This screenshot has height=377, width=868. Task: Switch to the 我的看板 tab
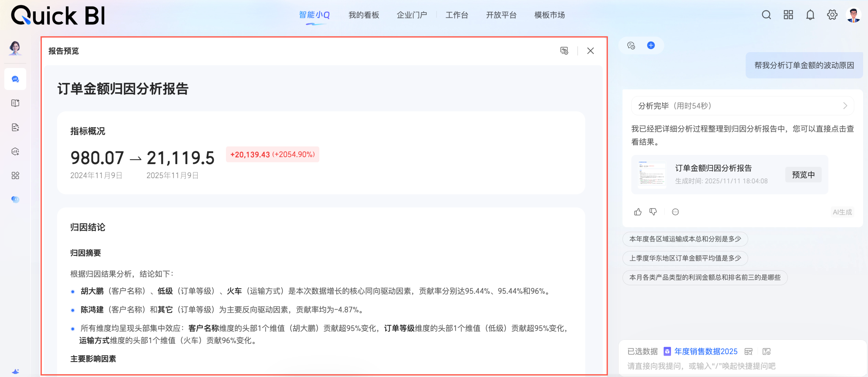click(364, 15)
